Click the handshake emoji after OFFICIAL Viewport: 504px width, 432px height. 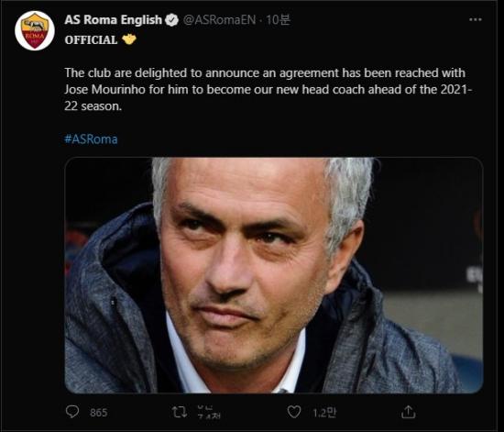(129, 39)
